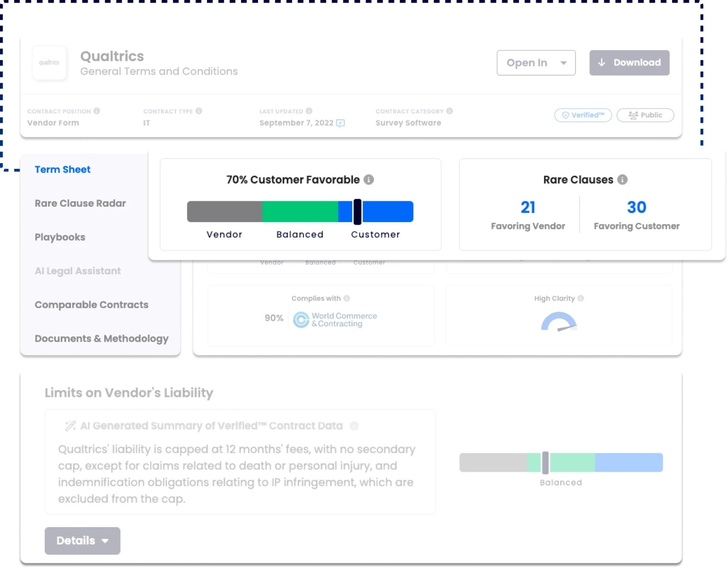Click info icon next to Contract Category

450,111
